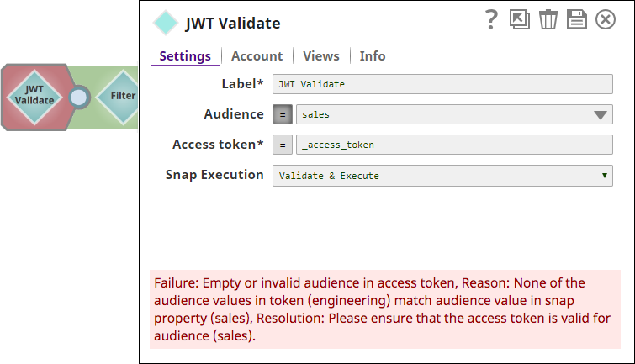
Task: Toggle expression button for Audience
Action: 283,114
